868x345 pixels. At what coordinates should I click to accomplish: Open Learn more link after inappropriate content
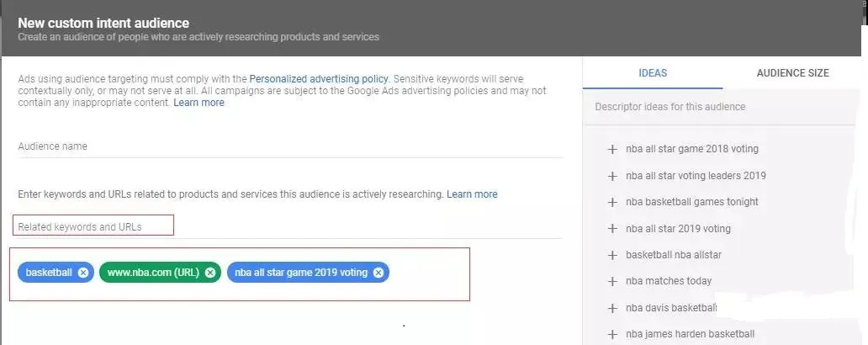tap(198, 103)
